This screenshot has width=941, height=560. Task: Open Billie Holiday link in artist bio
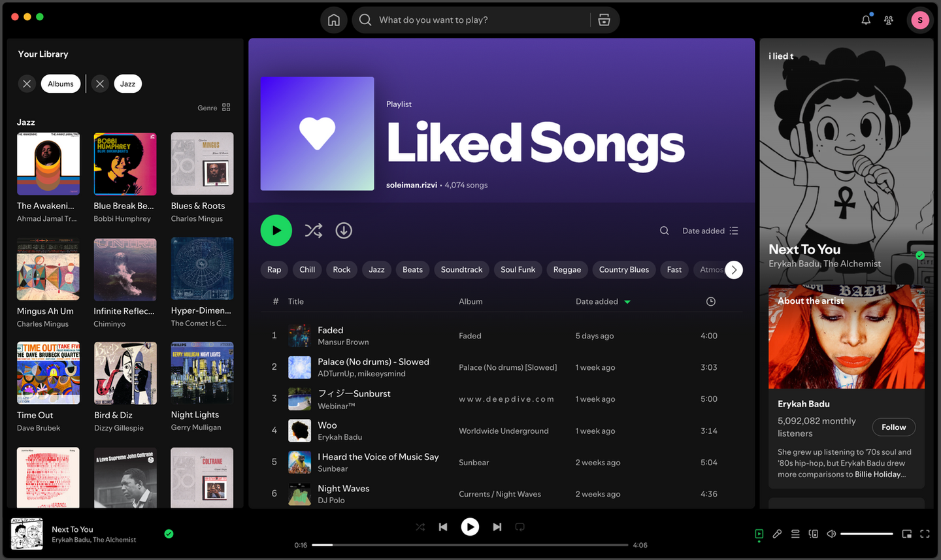click(878, 474)
